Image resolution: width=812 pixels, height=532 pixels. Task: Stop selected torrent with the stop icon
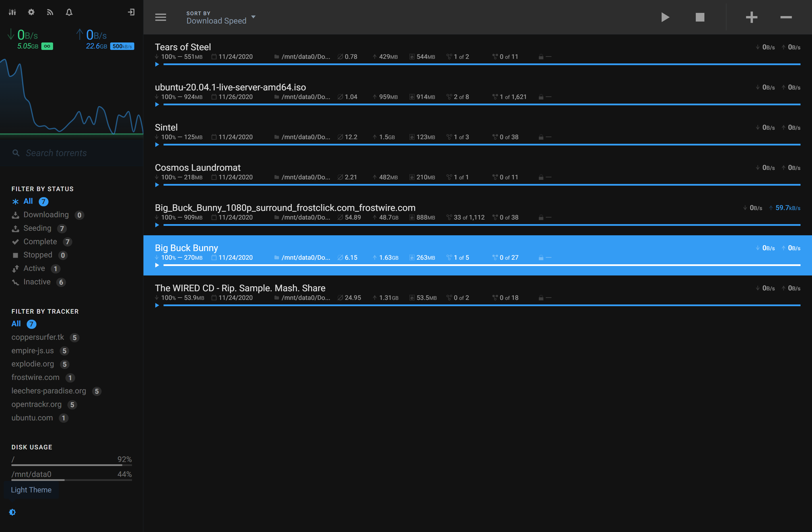pyautogui.click(x=700, y=17)
